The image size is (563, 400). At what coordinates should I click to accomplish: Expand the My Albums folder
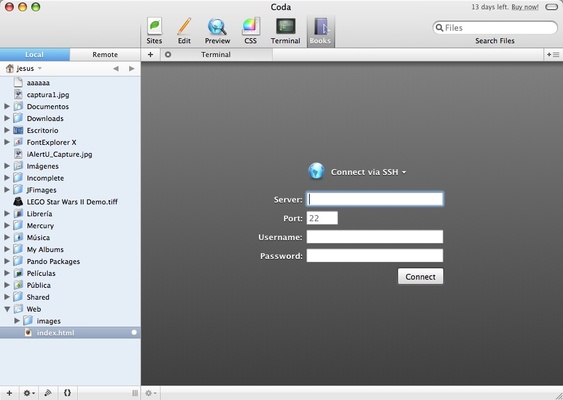(7, 249)
